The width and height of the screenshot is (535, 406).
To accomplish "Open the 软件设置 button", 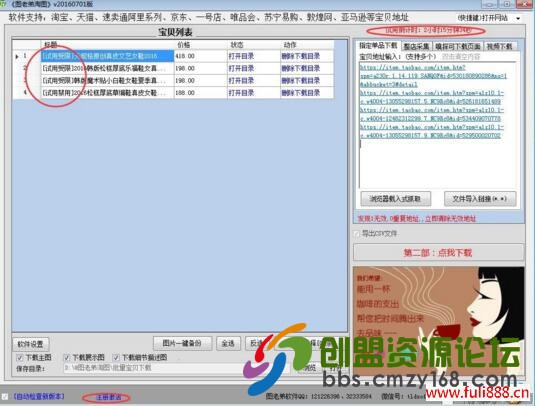I will click(31, 344).
